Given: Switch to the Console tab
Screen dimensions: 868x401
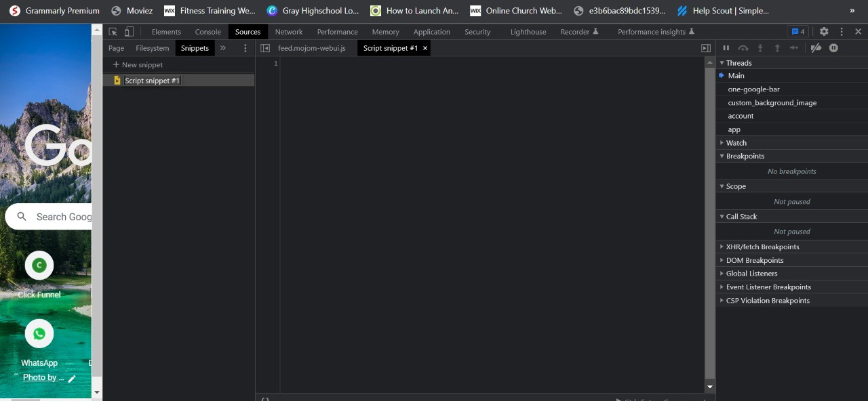Looking at the screenshot, I should (208, 32).
